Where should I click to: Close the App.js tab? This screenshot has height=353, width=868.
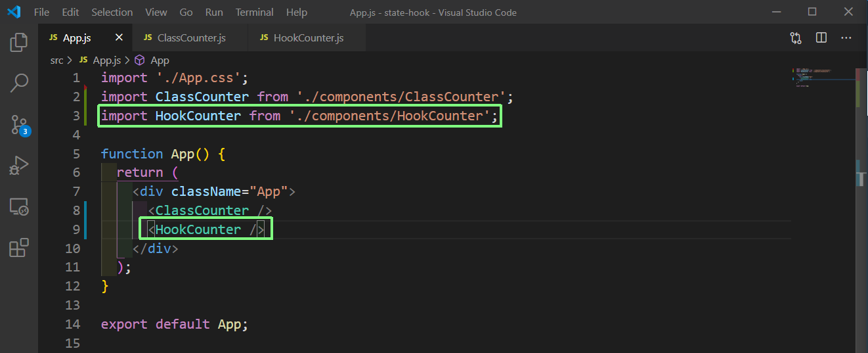(x=119, y=38)
